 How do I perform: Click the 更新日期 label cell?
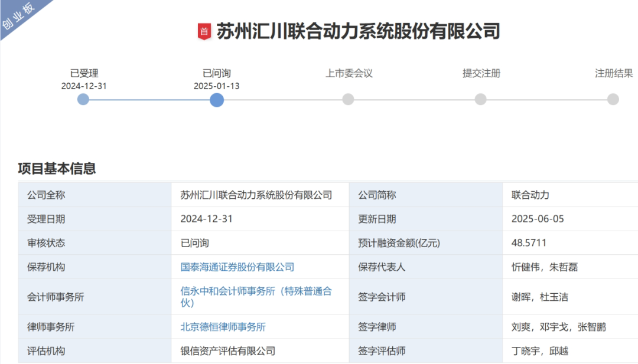[425, 219]
